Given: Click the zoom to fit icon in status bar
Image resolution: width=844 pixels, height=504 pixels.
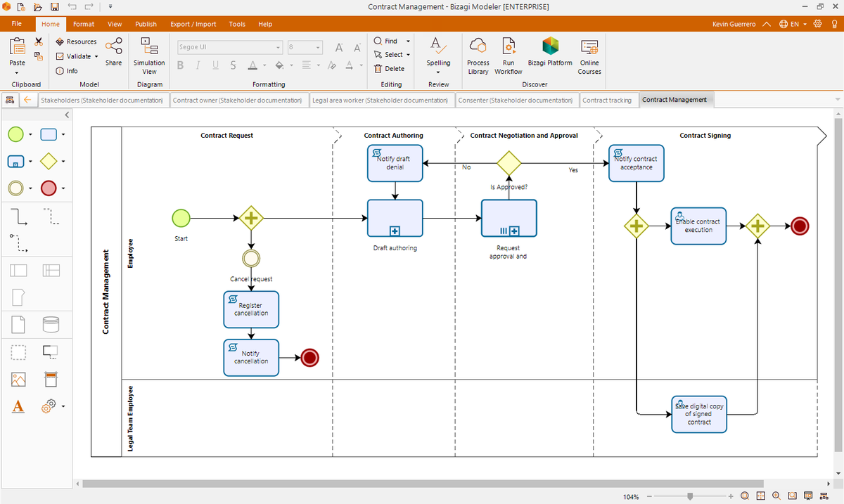Looking at the screenshot, I should pyautogui.click(x=745, y=496).
